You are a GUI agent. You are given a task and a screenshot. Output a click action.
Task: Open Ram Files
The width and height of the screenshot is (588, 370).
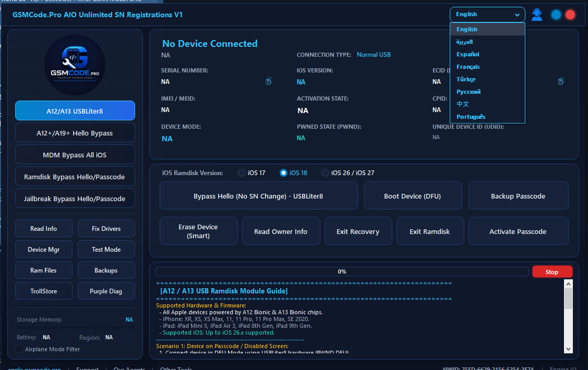tap(43, 270)
